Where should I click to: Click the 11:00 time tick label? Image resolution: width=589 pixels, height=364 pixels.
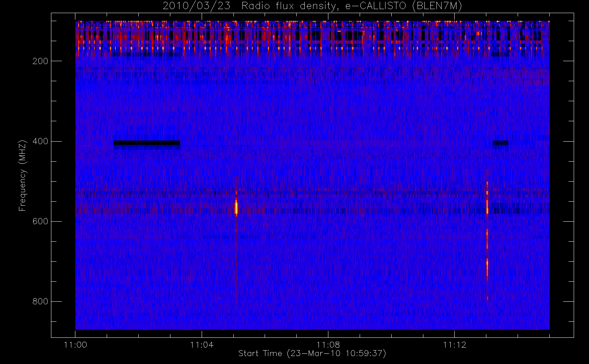click(x=75, y=345)
